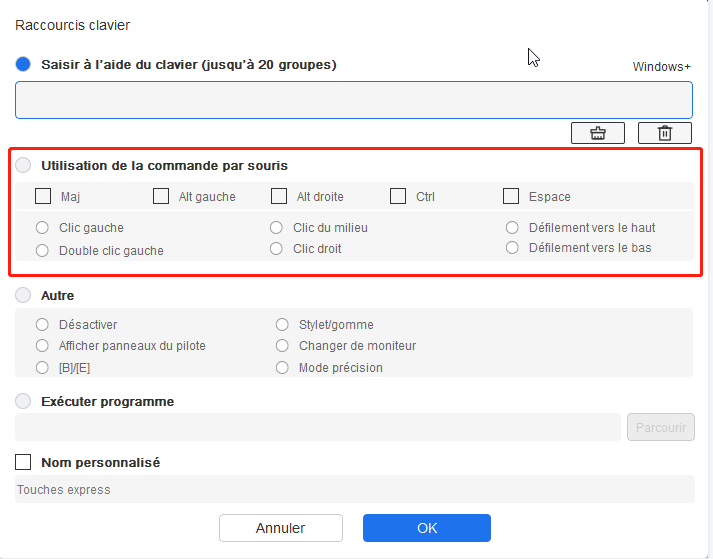Select Clic du milieu radio button
This screenshot has width=713, height=559.
[x=276, y=227]
